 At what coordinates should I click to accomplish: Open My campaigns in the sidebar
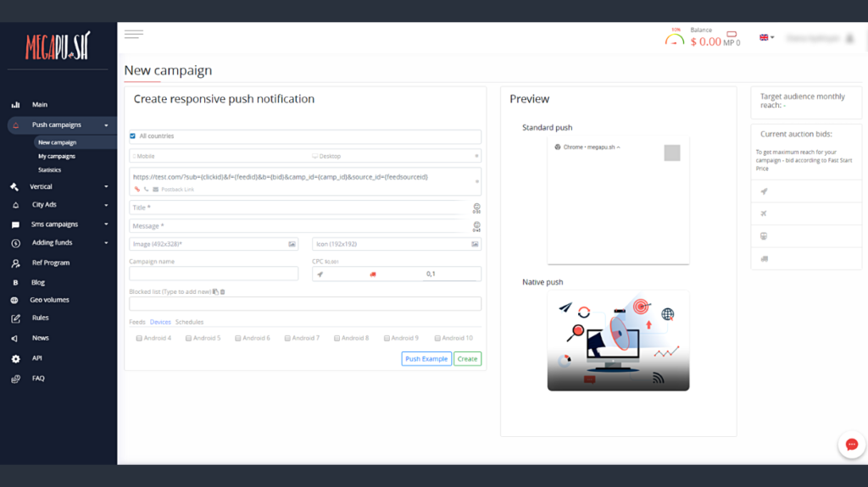(x=57, y=156)
